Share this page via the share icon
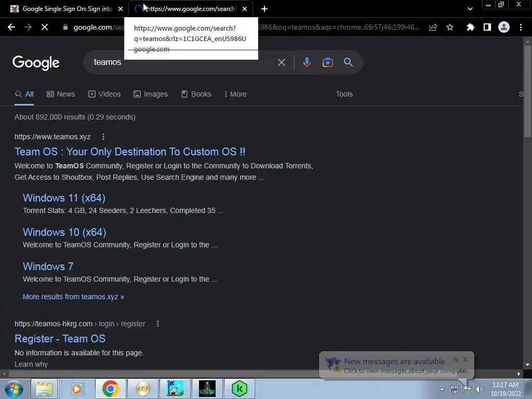The height and width of the screenshot is (399, 532). coord(433,27)
